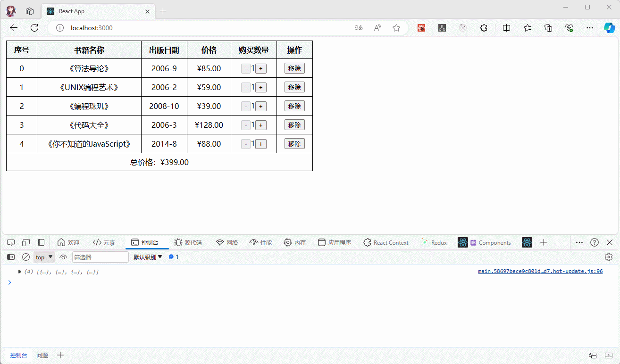Click the inspect element picker icon
Screen dimensions: 620x364
coord(11,242)
